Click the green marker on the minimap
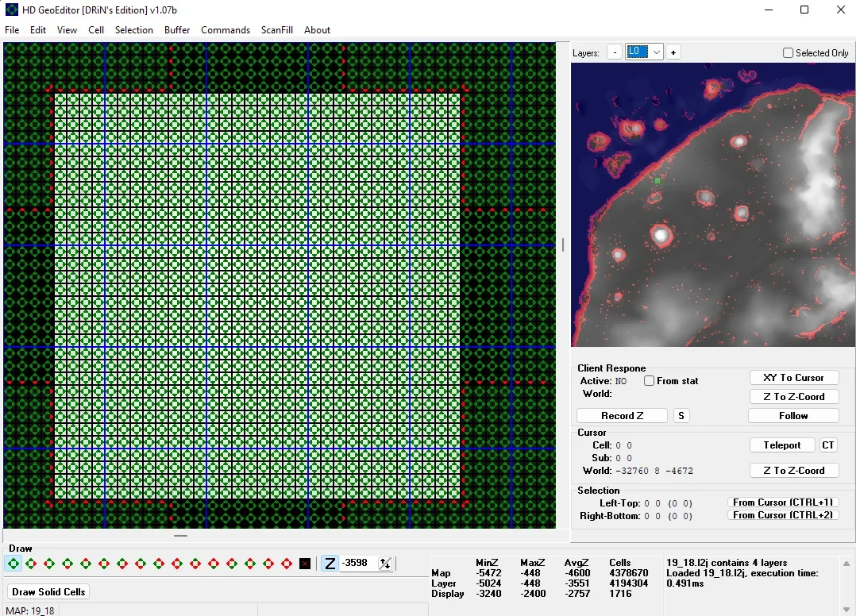 click(657, 181)
